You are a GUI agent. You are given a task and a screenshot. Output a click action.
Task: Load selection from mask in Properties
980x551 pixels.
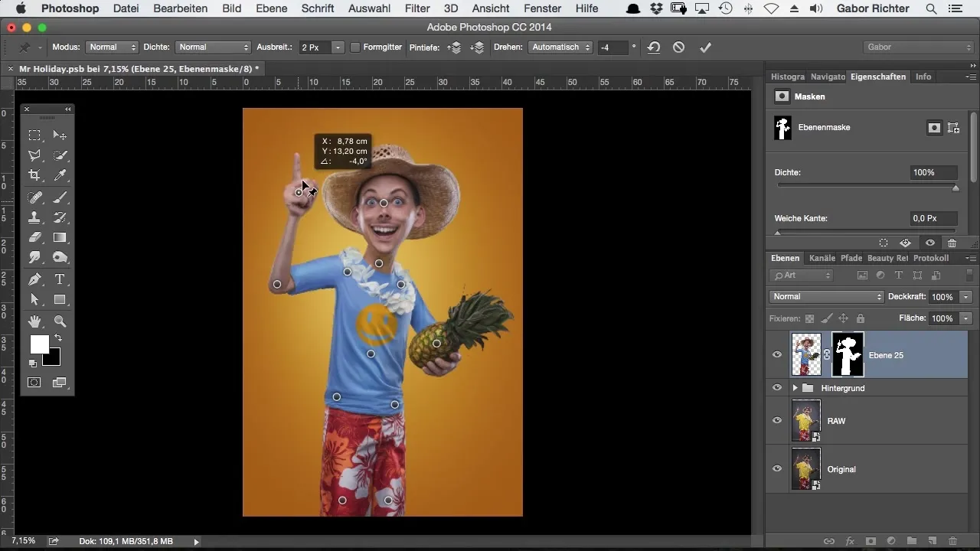point(884,243)
